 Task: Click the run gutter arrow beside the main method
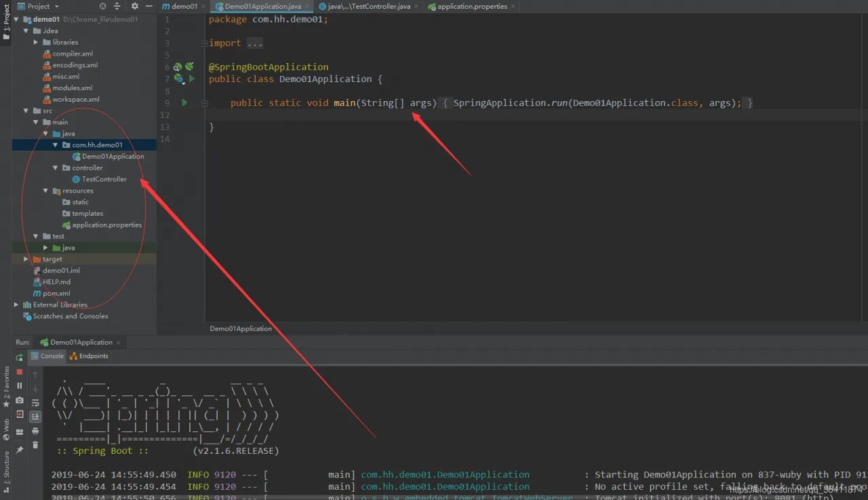184,102
